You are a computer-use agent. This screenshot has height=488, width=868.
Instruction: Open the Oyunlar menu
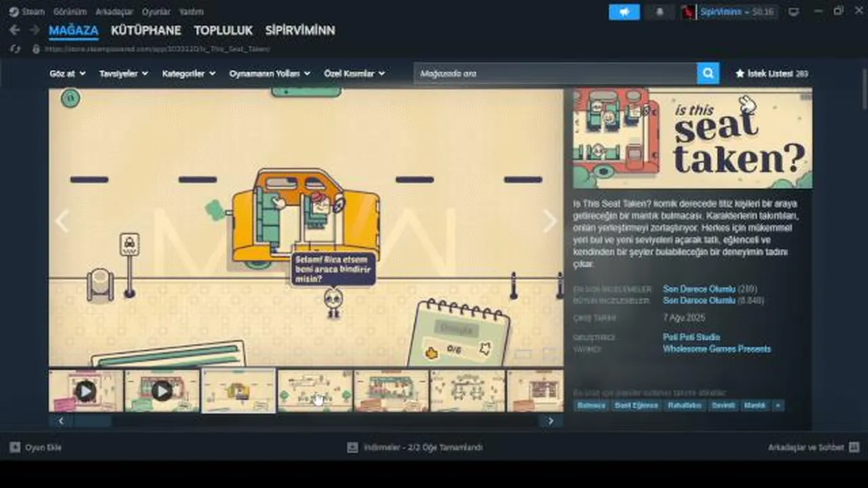(x=156, y=12)
